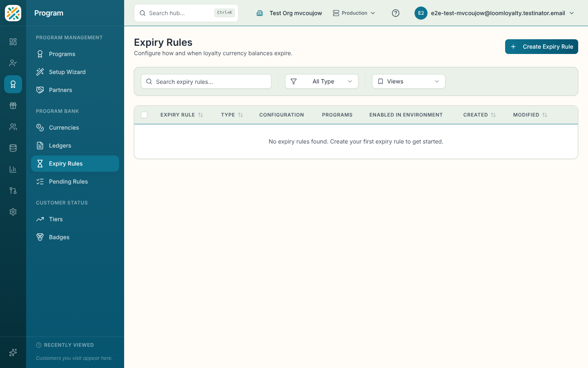
Task: Click the Programs column header
Action: [x=337, y=115]
